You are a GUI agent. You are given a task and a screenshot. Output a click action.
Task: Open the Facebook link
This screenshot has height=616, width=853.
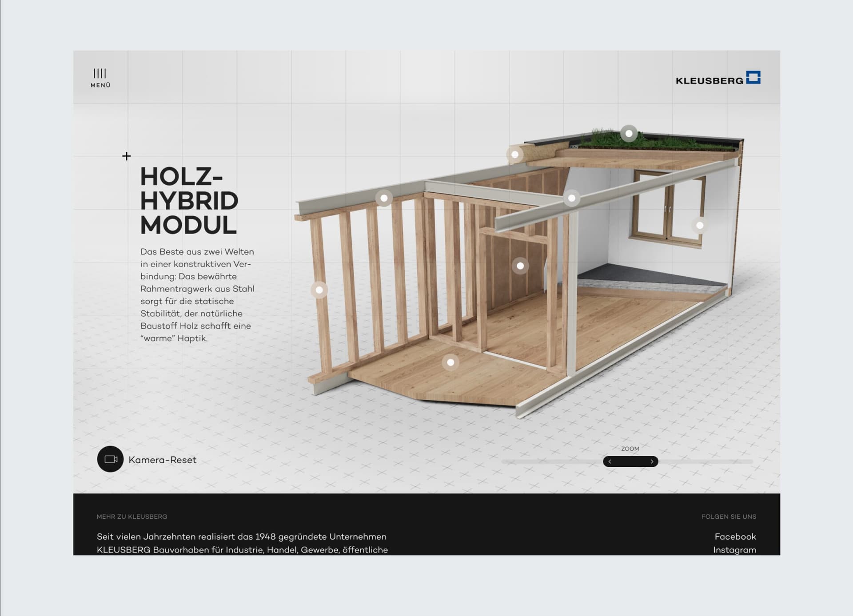coord(736,537)
